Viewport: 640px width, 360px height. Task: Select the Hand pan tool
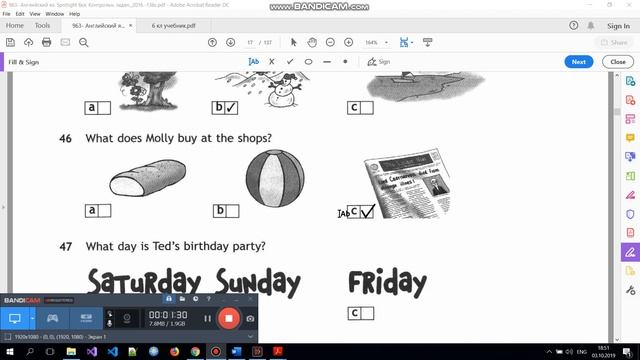(312, 42)
